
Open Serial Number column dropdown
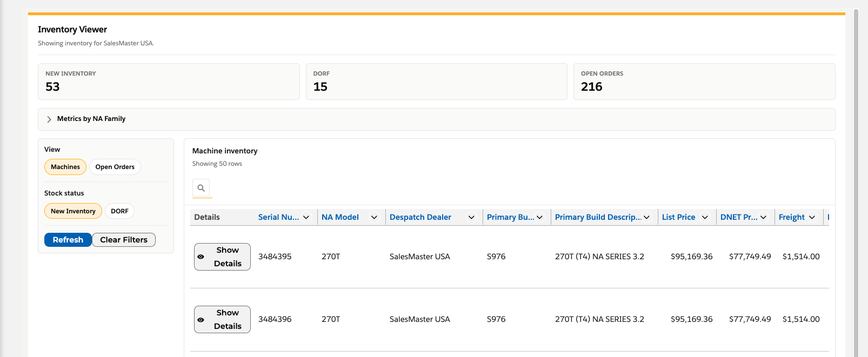(306, 217)
